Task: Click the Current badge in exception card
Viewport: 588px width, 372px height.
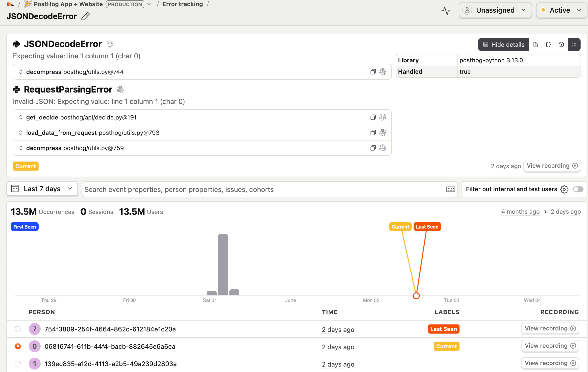Action: click(26, 166)
